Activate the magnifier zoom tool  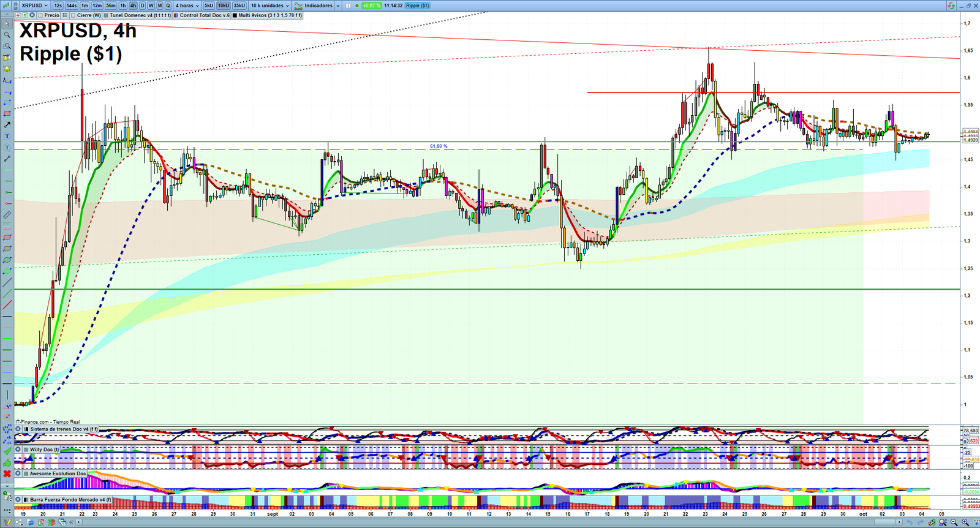point(7,35)
